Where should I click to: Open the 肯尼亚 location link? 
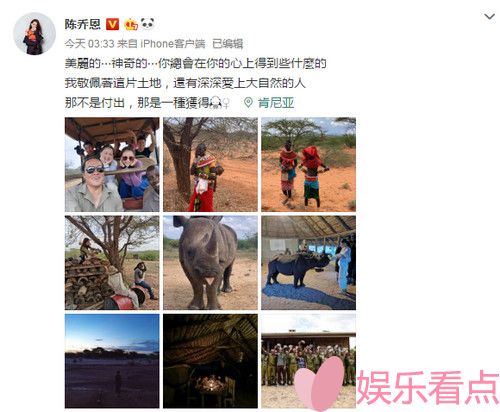pos(276,103)
